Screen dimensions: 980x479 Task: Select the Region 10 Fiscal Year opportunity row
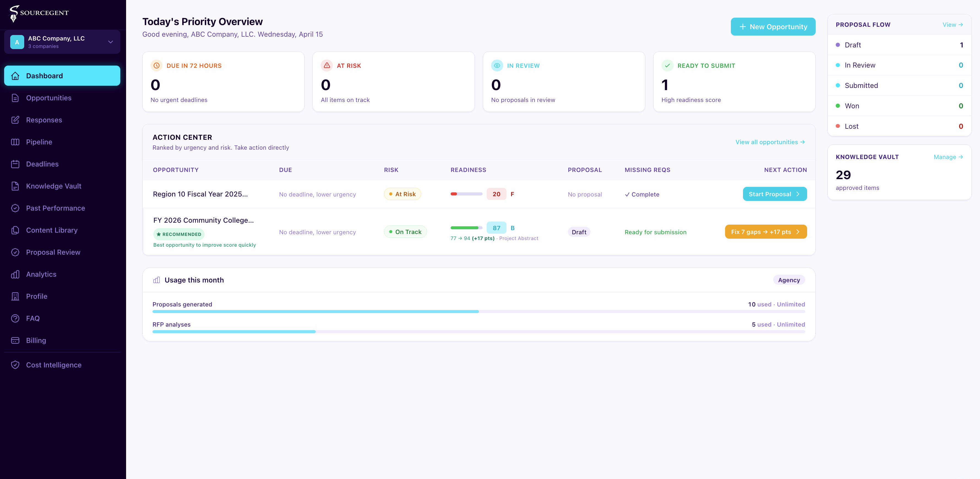point(200,194)
